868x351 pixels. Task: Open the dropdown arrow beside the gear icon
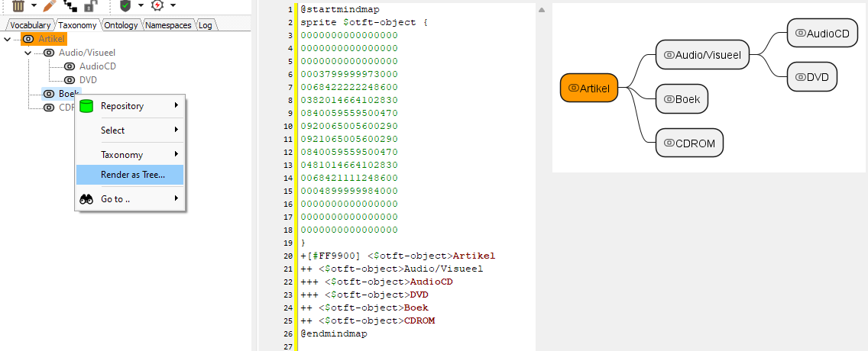tap(173, 5)
